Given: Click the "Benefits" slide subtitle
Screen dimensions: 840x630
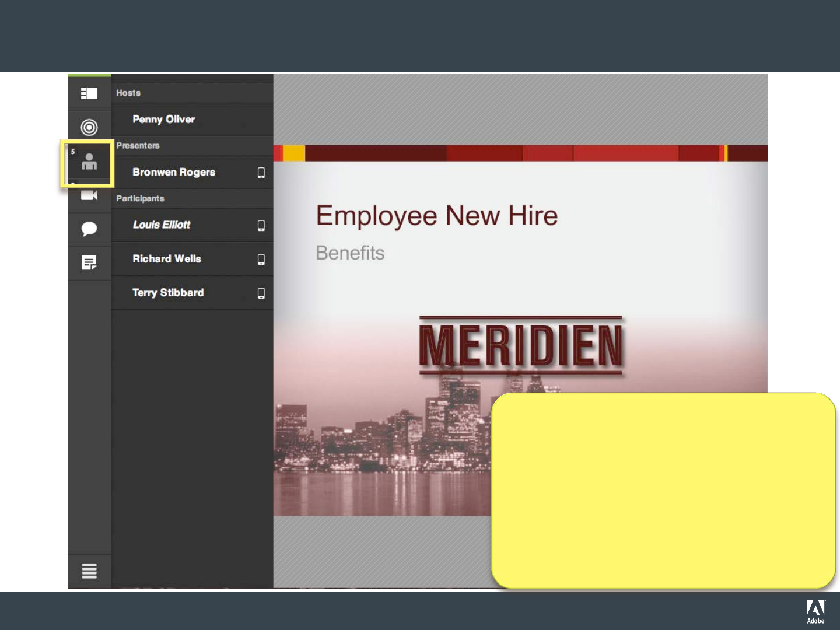Looking at the screenshot, I should click(x=350, y=253).
